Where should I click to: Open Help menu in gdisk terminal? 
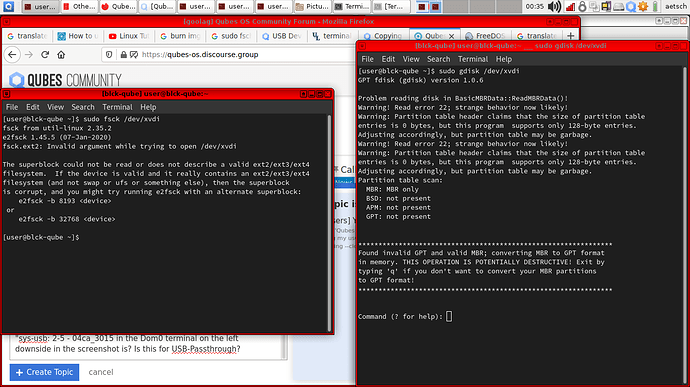click(x=504, y=59)
